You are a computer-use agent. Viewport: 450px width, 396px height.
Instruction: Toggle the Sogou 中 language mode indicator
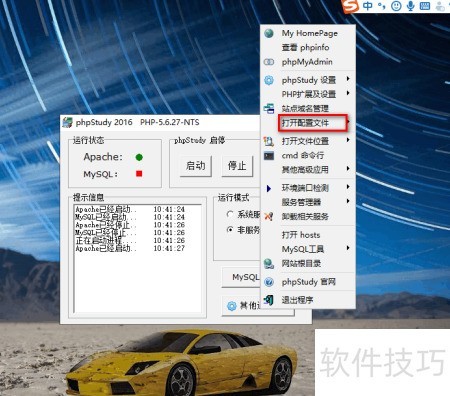[368, 6]
